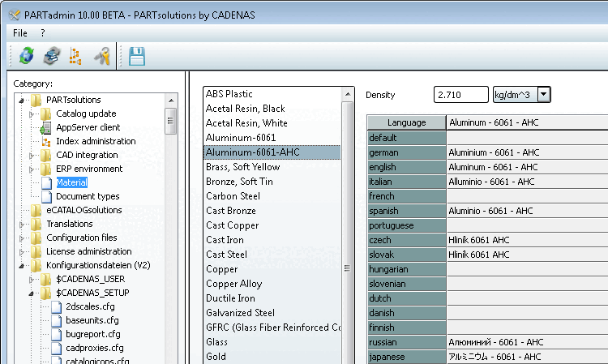Expand the Catalog update tree node

pos(33,113)
